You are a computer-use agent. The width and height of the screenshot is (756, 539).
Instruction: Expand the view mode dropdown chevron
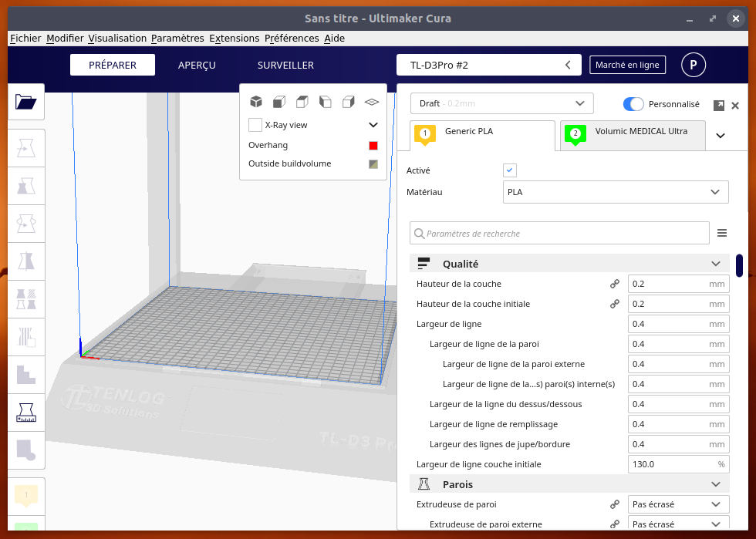373,125
